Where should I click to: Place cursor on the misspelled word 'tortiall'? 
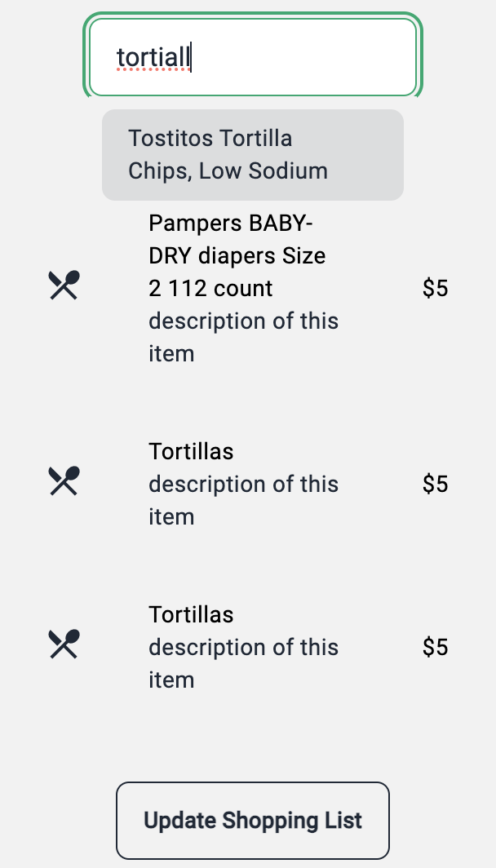(x=153, y=57)
